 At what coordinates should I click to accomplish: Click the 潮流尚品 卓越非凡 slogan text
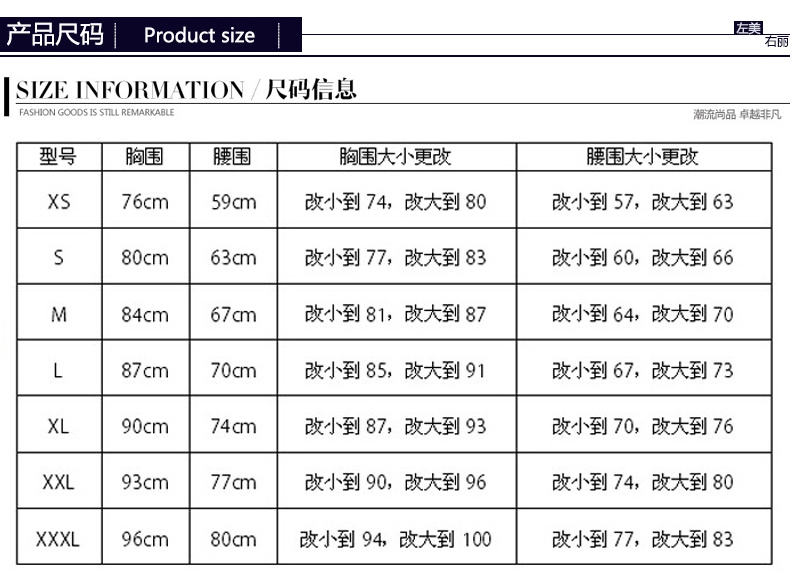click(x=737, y=114)
